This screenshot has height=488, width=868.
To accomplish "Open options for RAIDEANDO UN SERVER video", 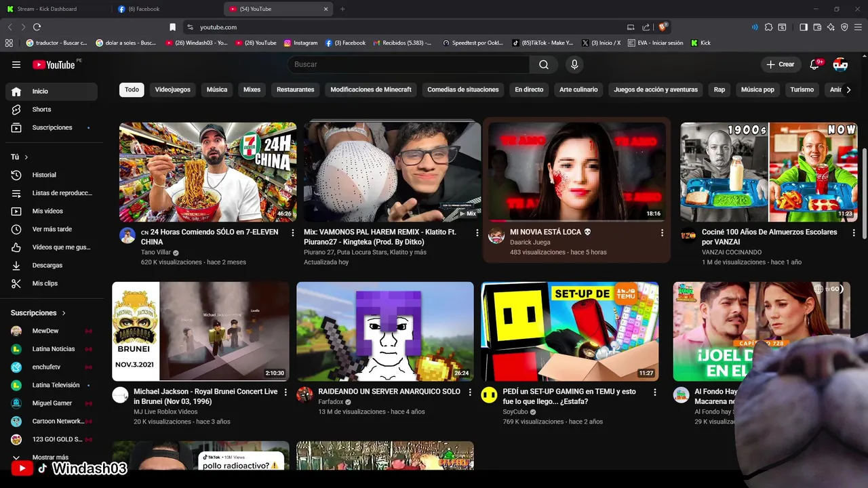I will coord(470,392).
